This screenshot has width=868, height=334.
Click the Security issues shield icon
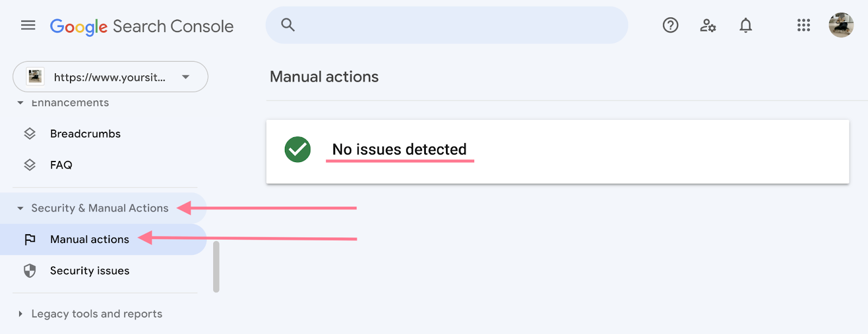point(30,271)
